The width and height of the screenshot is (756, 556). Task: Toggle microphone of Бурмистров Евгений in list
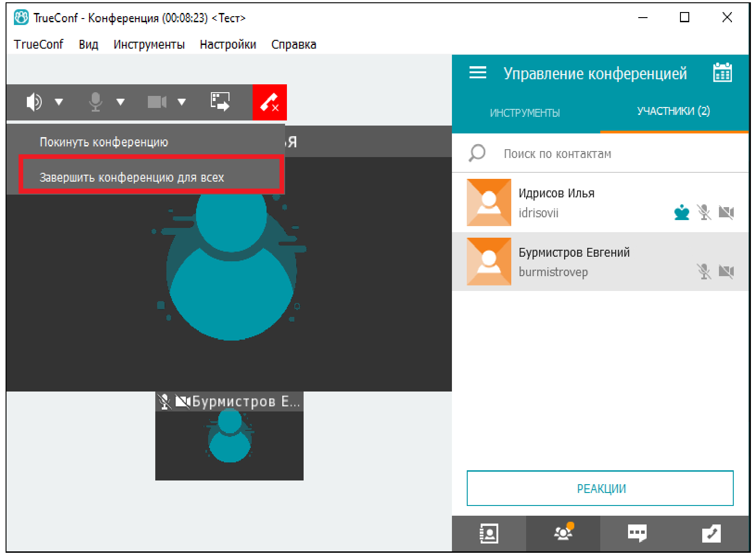[704, 272]
